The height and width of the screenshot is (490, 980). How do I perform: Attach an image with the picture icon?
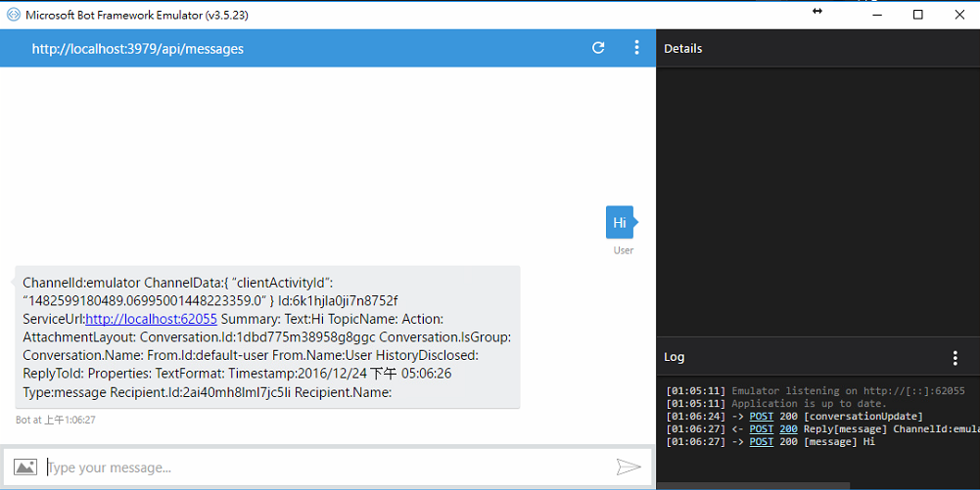[25, 467]
